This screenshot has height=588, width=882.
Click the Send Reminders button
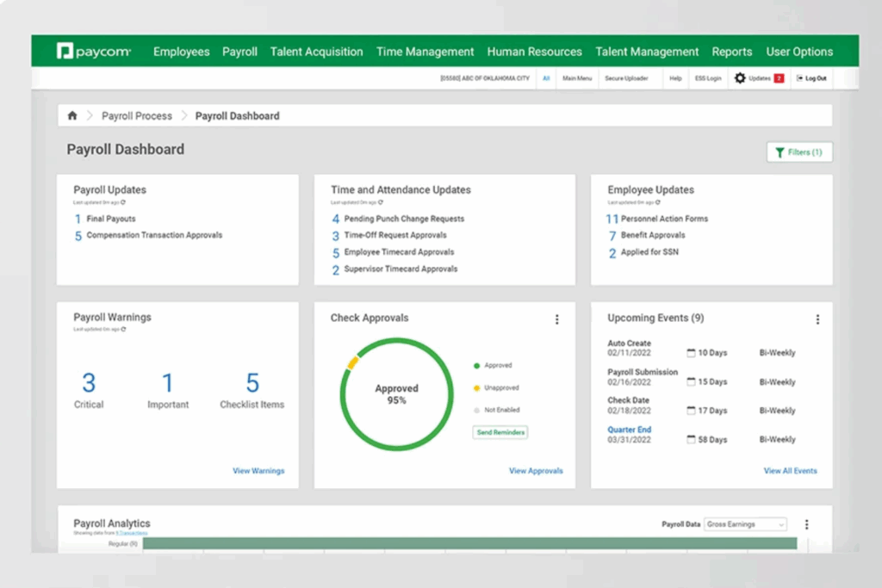pyautogui.click(x=500, y=432)
